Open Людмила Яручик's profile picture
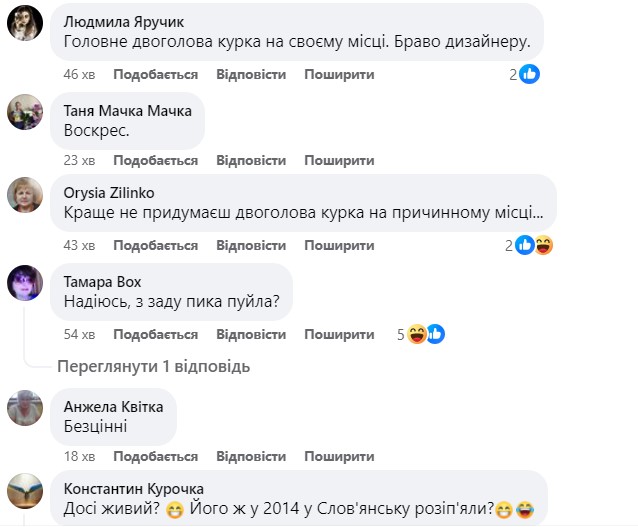The image size is (638, 527). (x=24, y=23)
